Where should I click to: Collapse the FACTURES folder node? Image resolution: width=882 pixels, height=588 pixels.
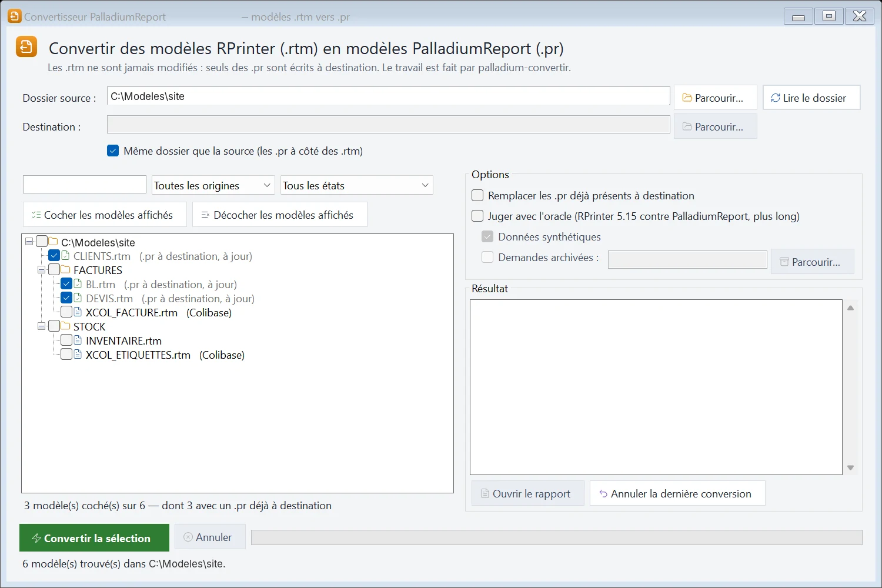pos(42,270)
